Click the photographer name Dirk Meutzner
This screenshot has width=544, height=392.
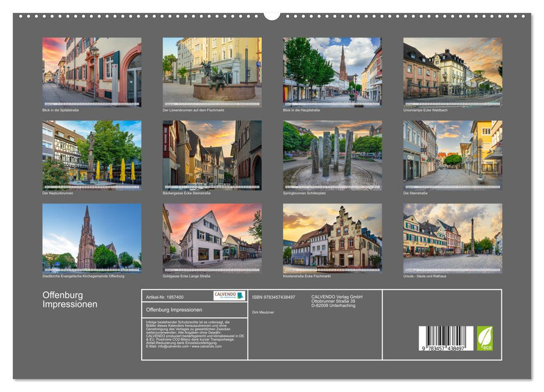[x=263, y=312]
